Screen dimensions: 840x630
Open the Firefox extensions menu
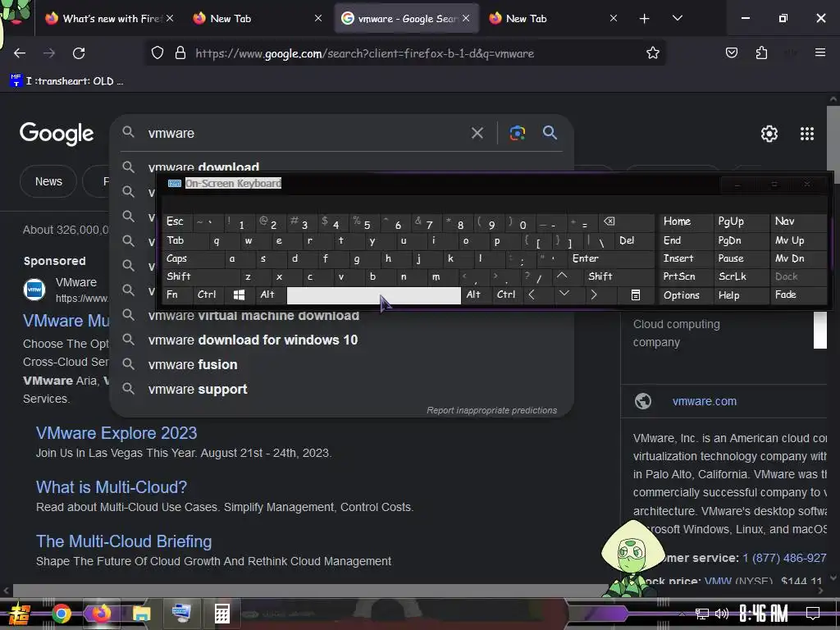tap(761, 52)
